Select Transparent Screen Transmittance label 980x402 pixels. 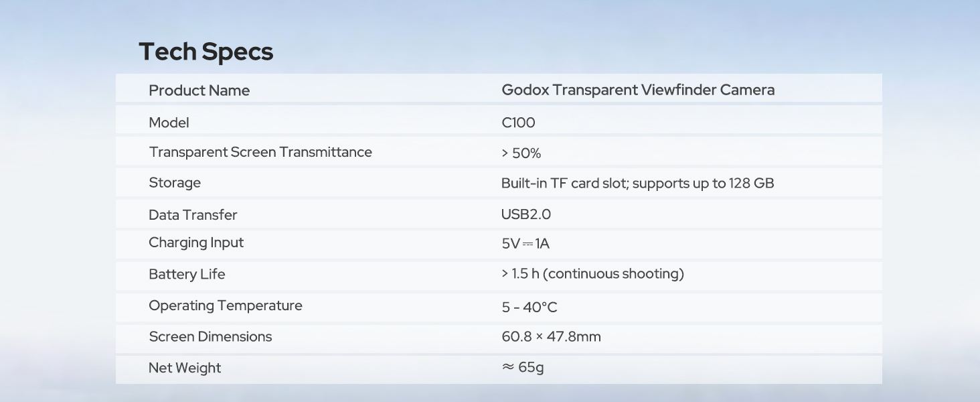pyautogui.click(x=260, y=152)
